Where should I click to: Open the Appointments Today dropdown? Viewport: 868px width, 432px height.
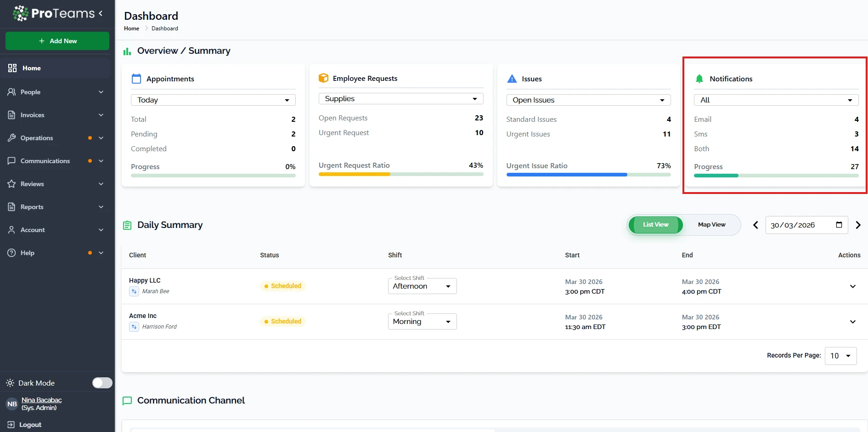coord(213,100)
